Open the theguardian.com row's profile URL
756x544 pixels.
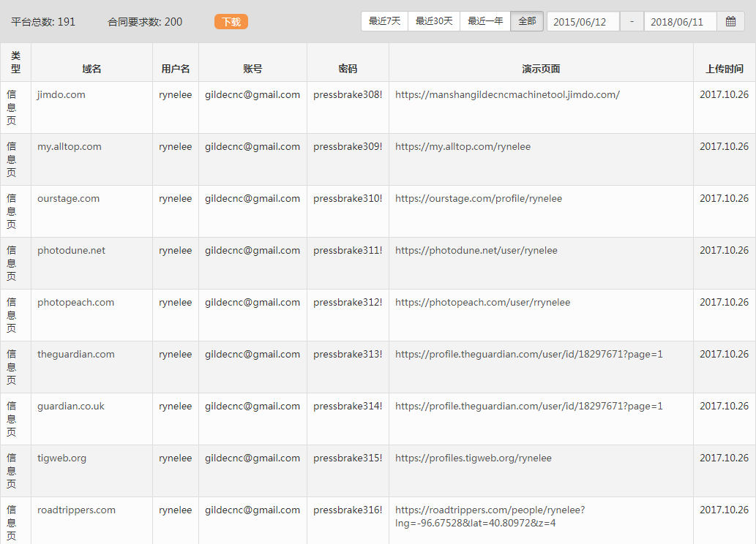tap(529, 354)
